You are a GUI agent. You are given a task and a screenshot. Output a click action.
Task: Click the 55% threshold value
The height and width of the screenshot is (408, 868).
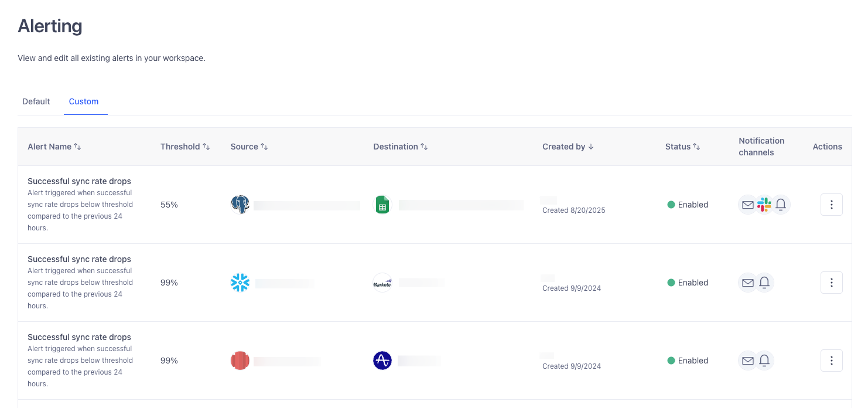tap(169, 205)
